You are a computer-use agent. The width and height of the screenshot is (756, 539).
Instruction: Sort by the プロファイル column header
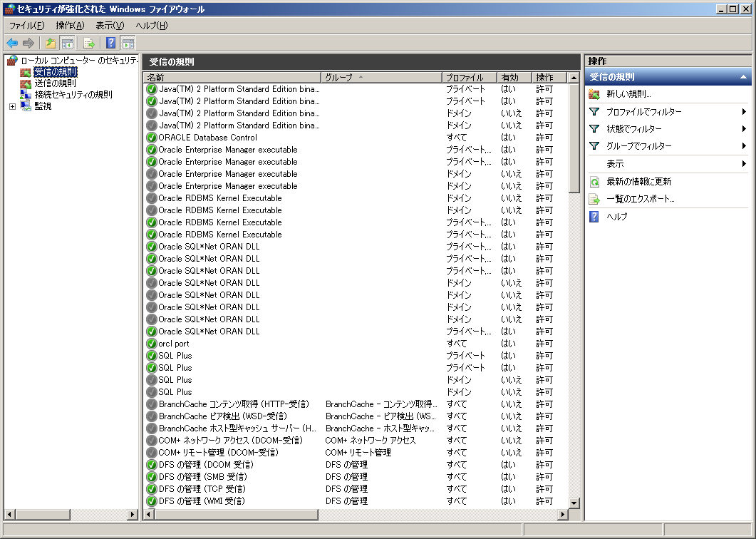tap(470, 77)
